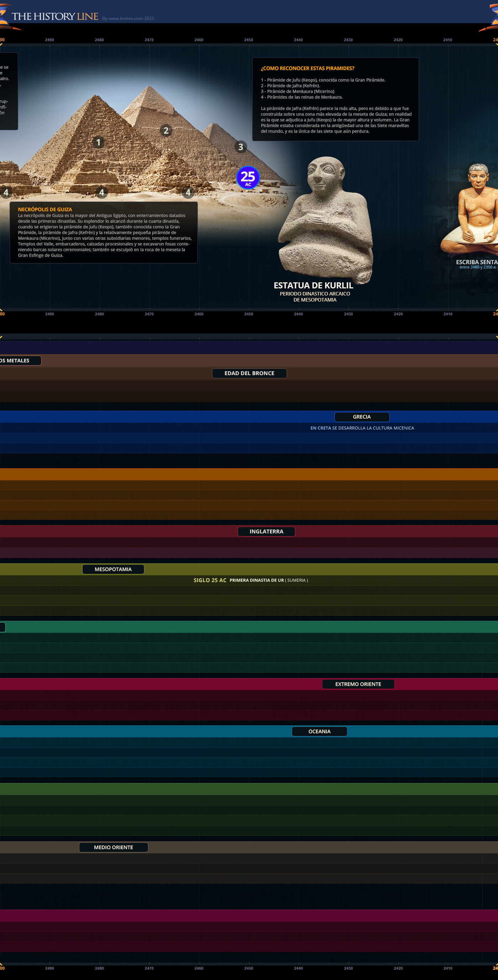Image resolution: width=498 pixels, height=980 pixels.
Task: Click the Periodo Dinastico Arcaico de Mesopotamia subtitle
Action: coord(315,297)
